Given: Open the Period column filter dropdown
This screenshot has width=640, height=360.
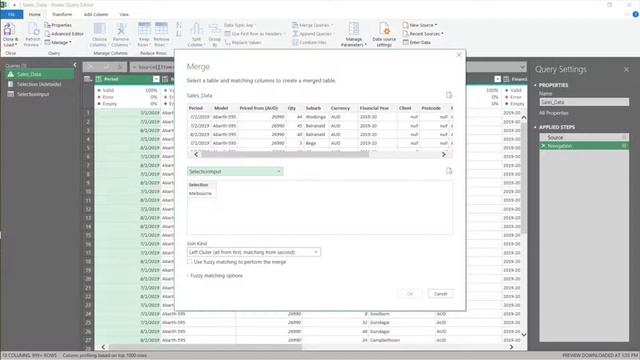Looking at the screenshot, I should (x=156, y=79).
